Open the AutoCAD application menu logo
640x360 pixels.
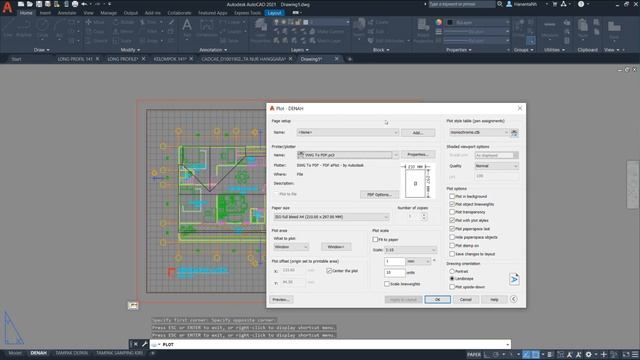pyautogui.click(x=7, y=7)
